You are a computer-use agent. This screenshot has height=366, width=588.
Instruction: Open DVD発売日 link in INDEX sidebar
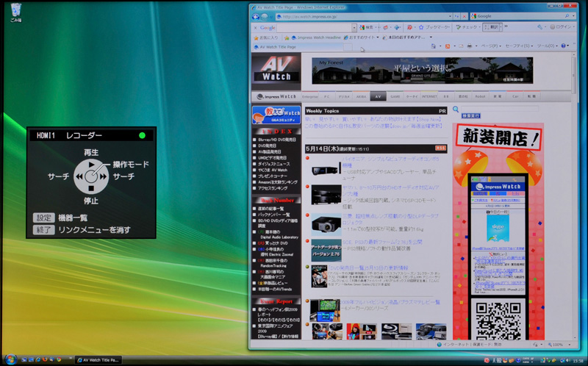pyautogui.click(x=268, y=146)
